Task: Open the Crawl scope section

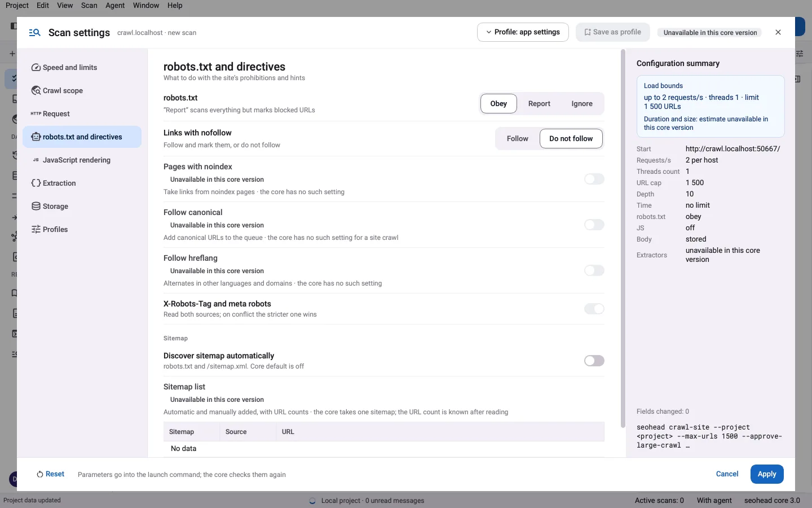Action: 82,91
